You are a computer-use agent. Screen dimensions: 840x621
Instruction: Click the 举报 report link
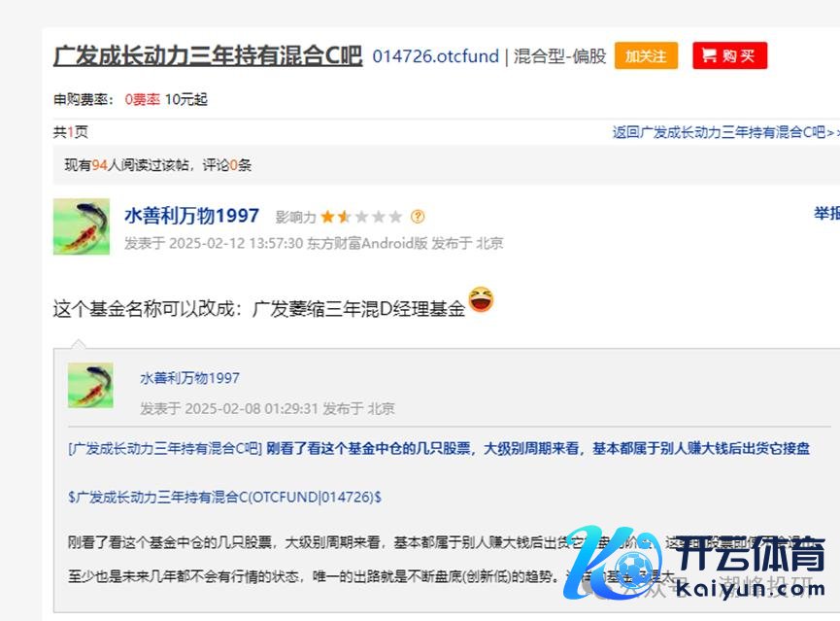[826, 214]
